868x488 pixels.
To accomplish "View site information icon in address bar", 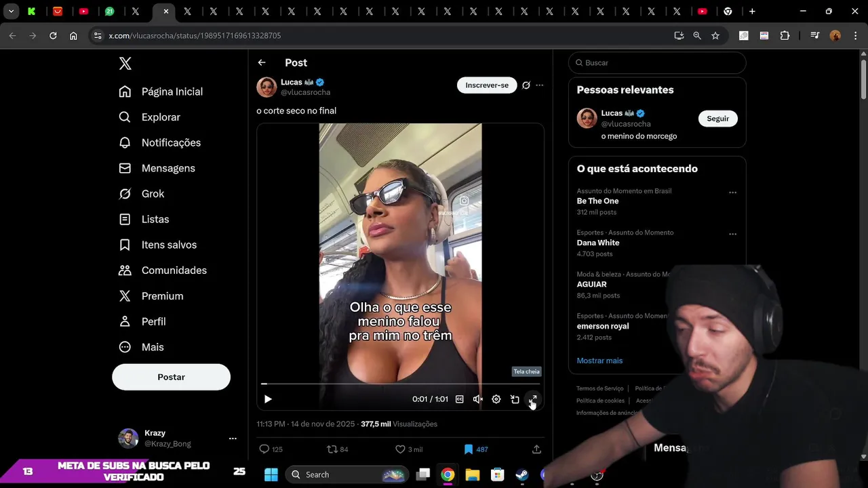I will pyautogui.click(x=98, y=35).
